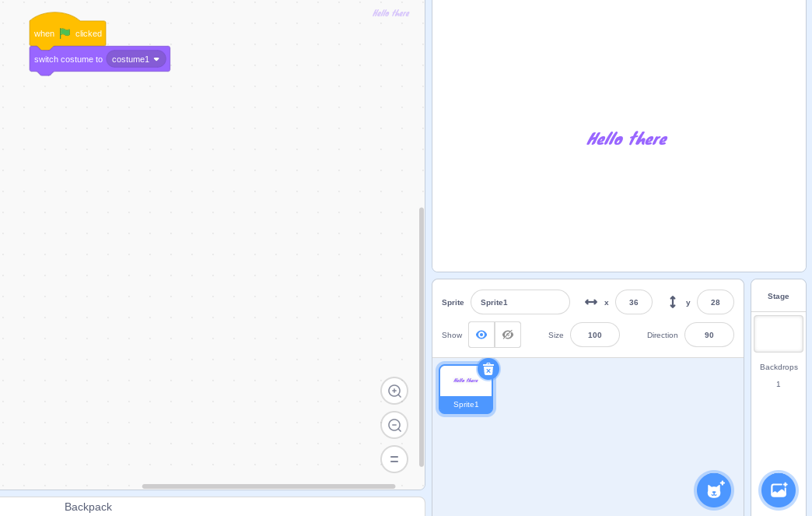This screenshot has height=516, width=812.
Task: Click the add backdrop button
Action: (x=778, y=490)
